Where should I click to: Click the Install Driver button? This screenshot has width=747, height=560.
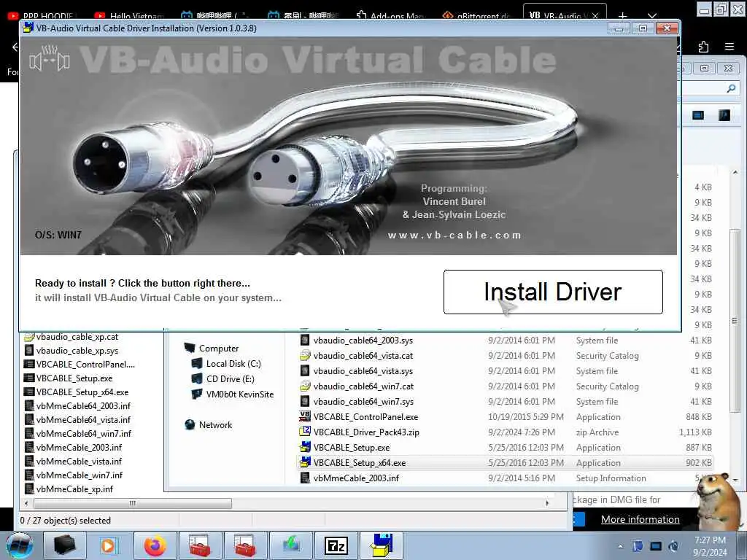point(553,292)
